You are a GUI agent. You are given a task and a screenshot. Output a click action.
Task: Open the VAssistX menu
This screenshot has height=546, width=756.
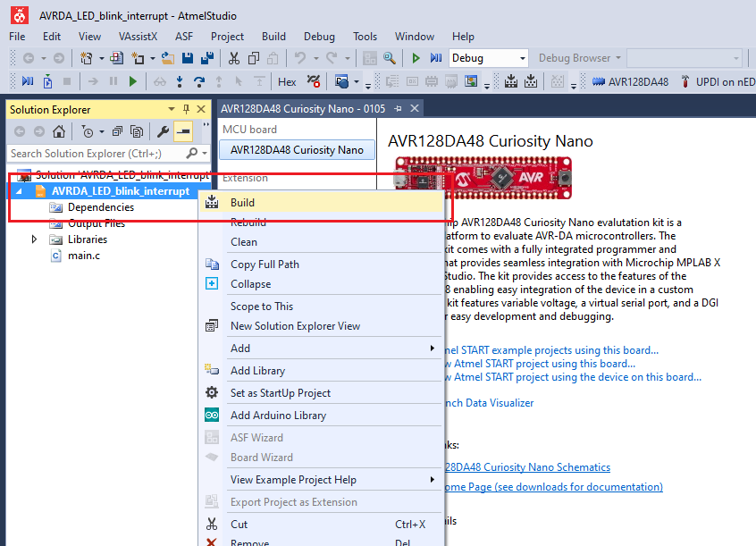(x=138, y=37)
